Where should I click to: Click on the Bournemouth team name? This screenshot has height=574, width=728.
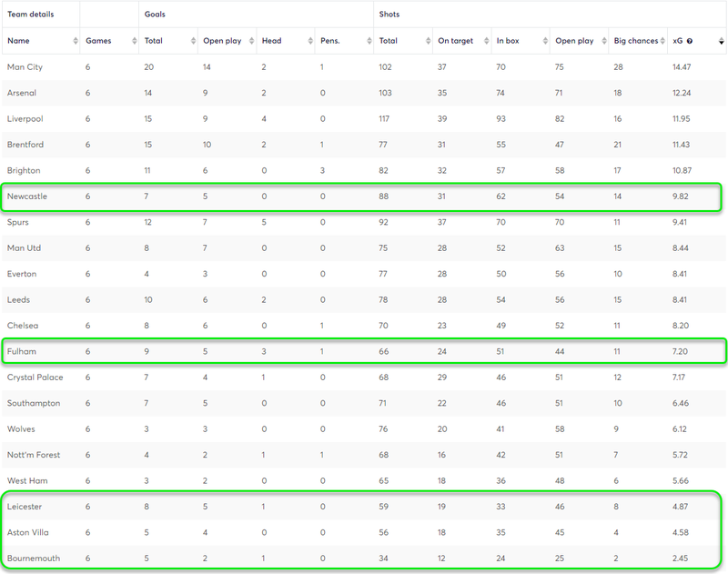point(34,559)
